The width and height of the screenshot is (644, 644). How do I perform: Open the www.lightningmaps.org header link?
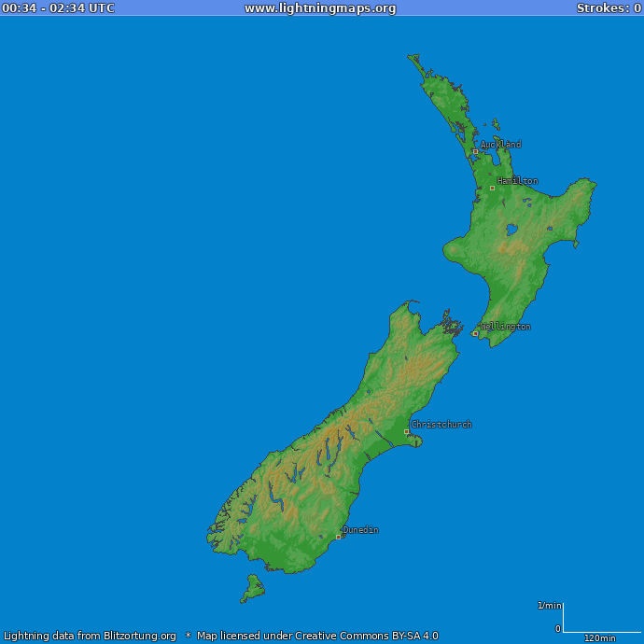pos(320,8)
